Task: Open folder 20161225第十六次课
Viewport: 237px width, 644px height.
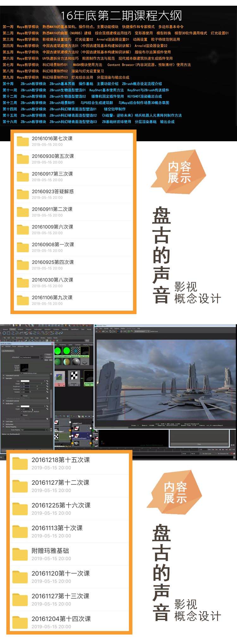Action: coord(70,509)
